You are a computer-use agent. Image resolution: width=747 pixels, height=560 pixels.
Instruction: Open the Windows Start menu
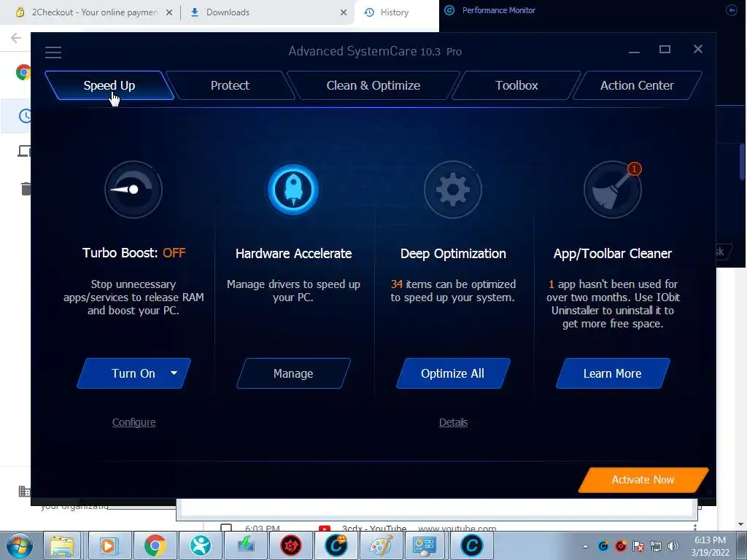pyautogui.click(x=19, y=545)
